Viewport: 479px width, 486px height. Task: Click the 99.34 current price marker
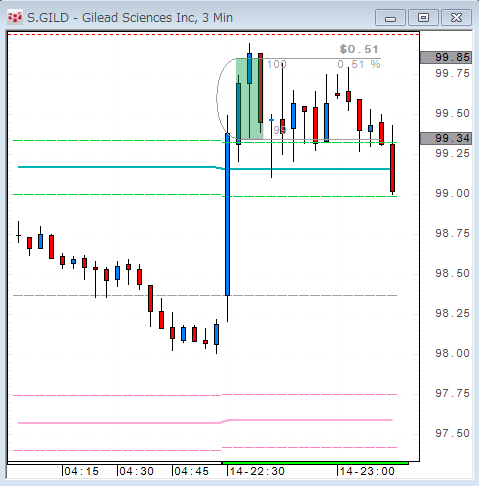[x=446, y=138]
